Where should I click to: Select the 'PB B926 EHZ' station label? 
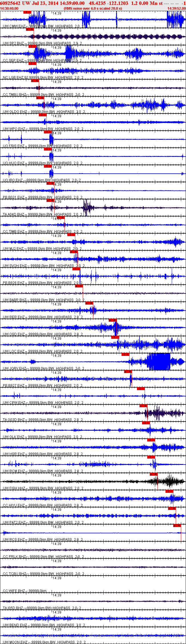(x=14, y=283)
